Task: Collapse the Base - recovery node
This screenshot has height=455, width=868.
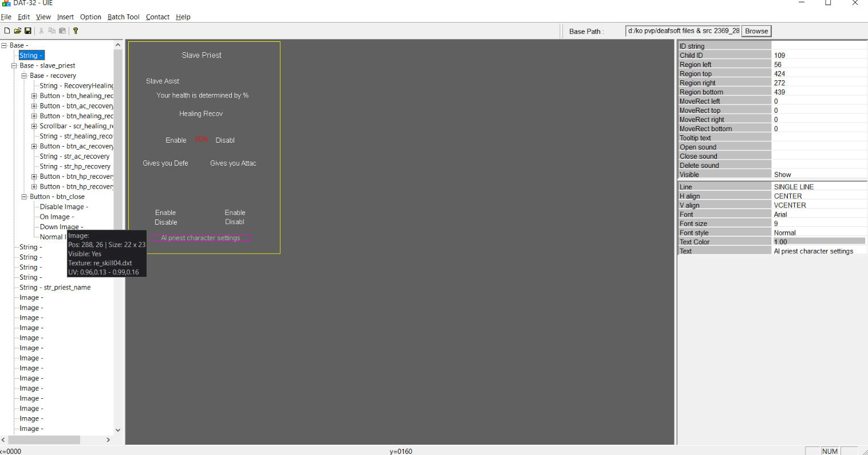Action: (x=25, y=76)
